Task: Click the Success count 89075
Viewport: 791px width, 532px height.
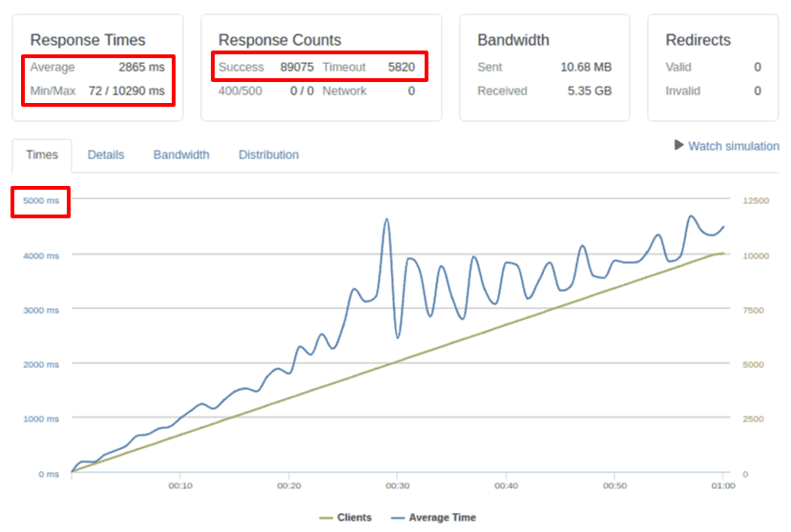Action: 298,68
